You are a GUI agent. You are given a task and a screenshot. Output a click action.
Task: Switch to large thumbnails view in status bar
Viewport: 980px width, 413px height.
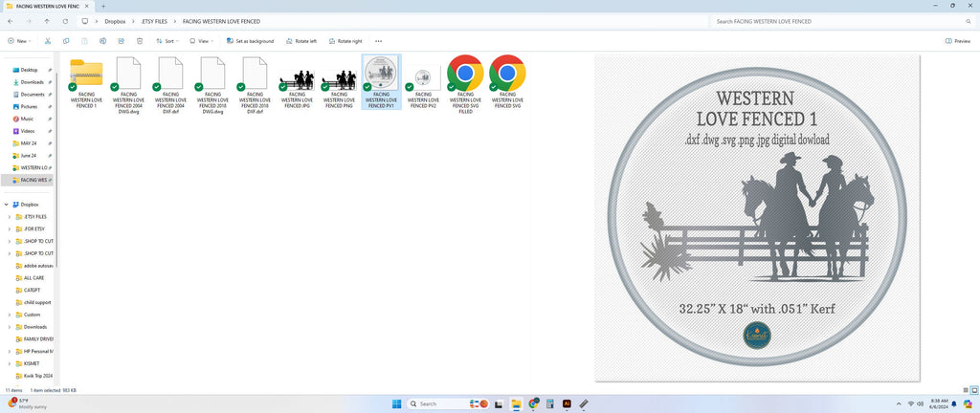click(973, 390)
